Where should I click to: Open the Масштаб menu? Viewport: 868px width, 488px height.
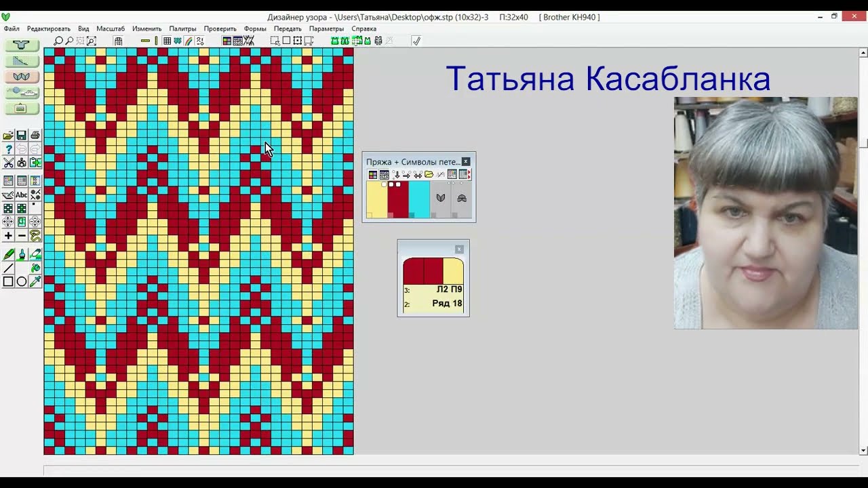[x=111, y=29]
